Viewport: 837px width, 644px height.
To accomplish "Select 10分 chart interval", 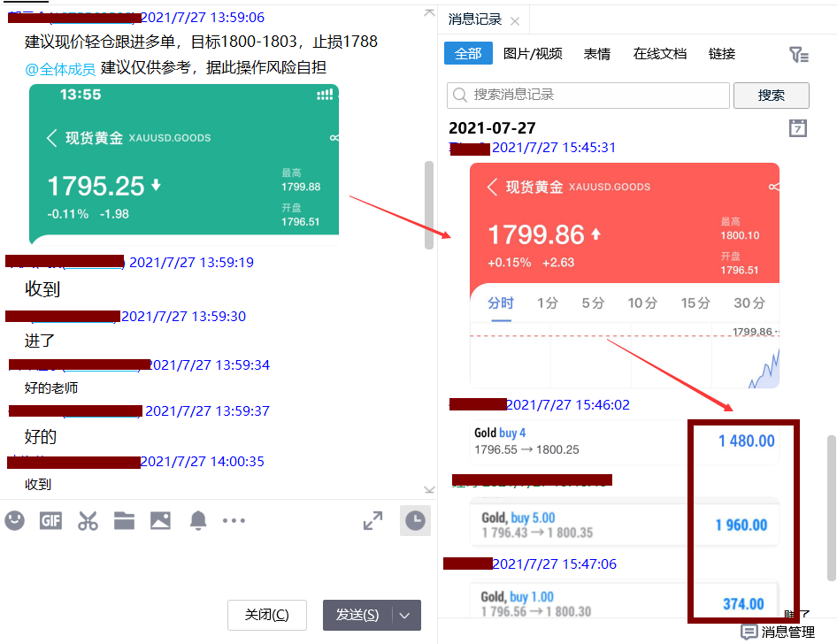I will [642, 303].
